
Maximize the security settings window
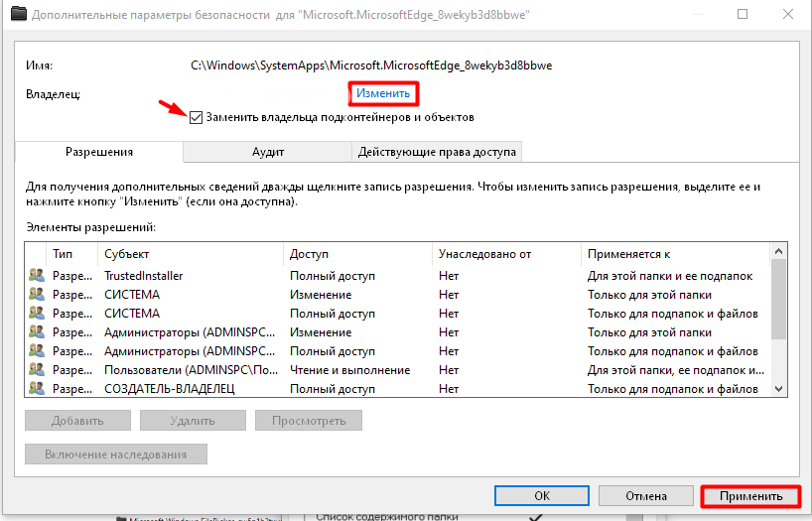(743, 14)
